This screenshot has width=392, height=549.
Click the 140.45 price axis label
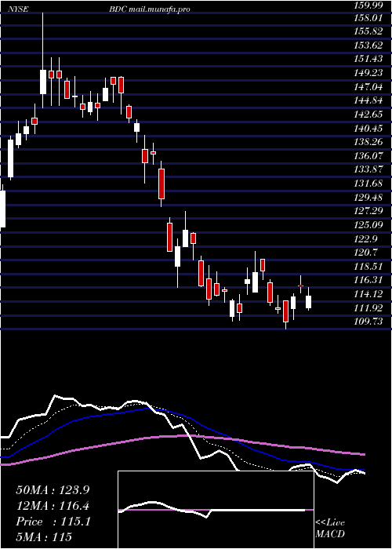point(367,128)
